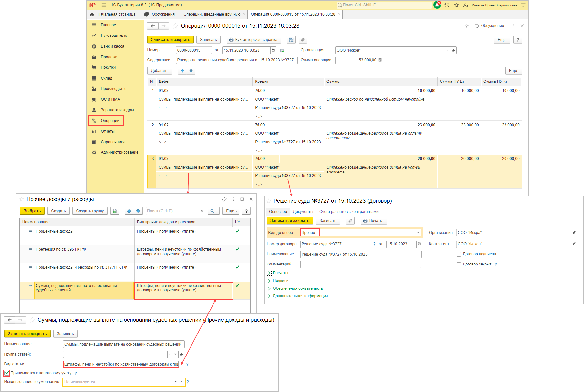Open calendar picker next to operation date

[x=273, y=50]
